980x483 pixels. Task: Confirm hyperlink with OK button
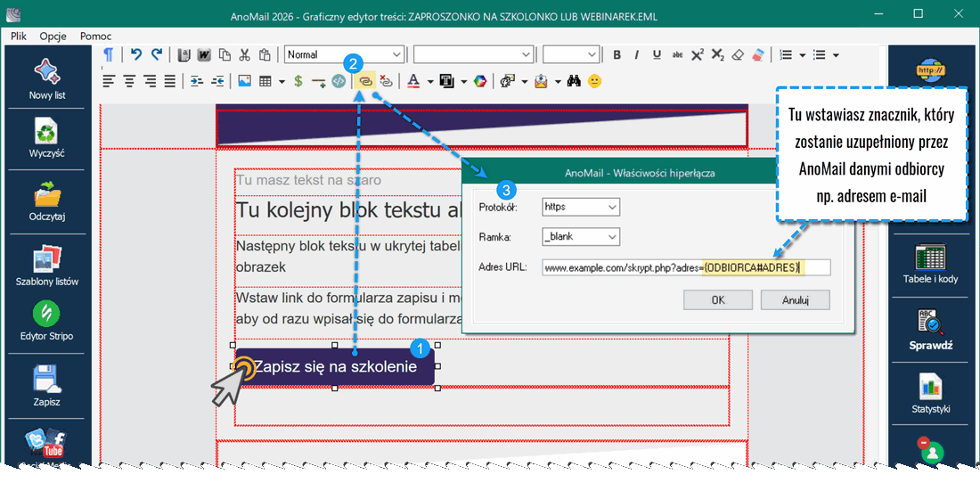[x=718, y=300]
